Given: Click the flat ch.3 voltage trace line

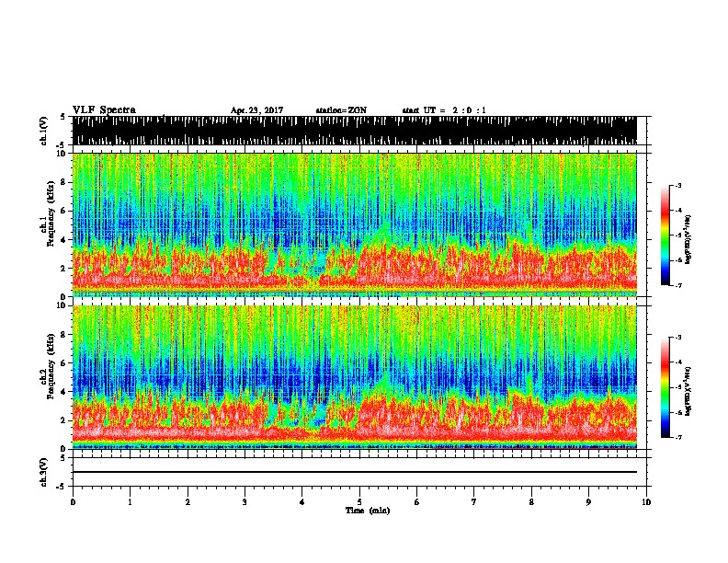Looking at the screenshot, I should (x=355, y=472).
